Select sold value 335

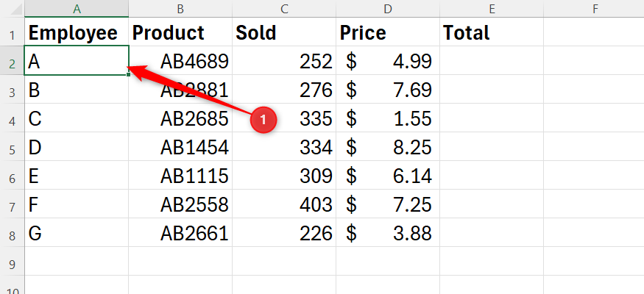click(284, 118)
